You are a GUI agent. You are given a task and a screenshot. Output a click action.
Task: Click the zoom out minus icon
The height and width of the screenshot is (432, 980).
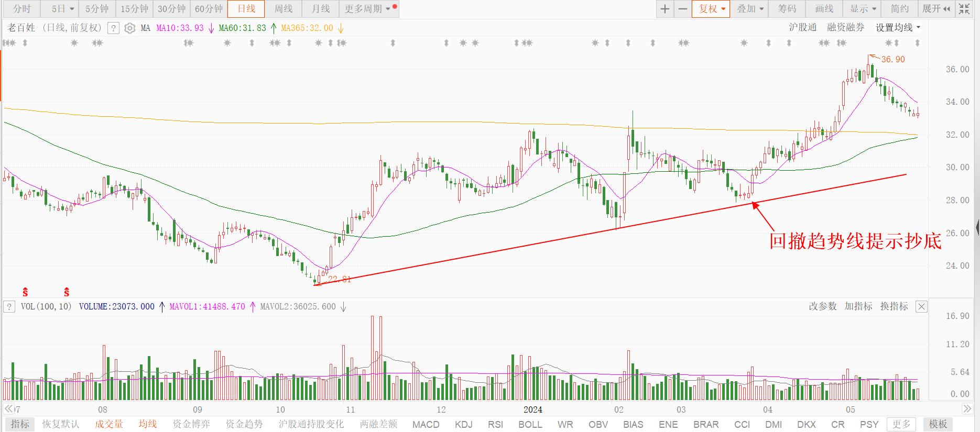(682, 9)
